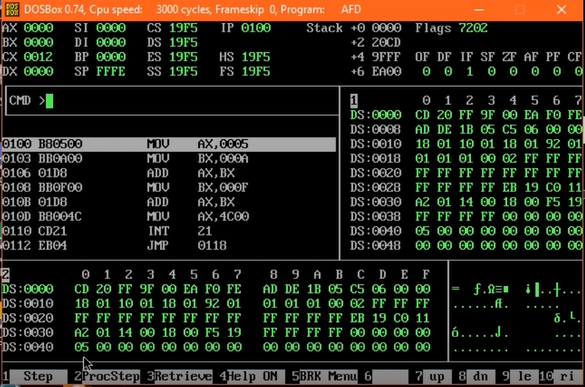Click the IP register value 0100

click(x=256, y=28)
